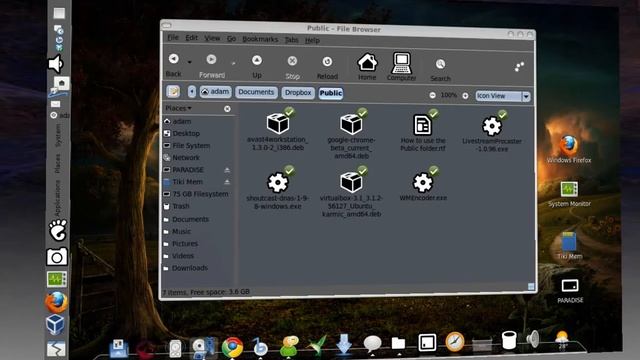Open the View menu
The image size is (640, 360).
pyautogui.click(x=212, y=38)
